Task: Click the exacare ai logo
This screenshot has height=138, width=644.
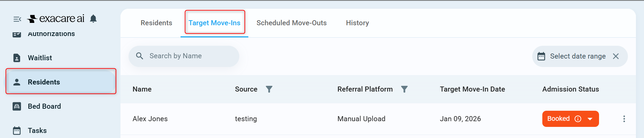Action: [x=56, y=19]
